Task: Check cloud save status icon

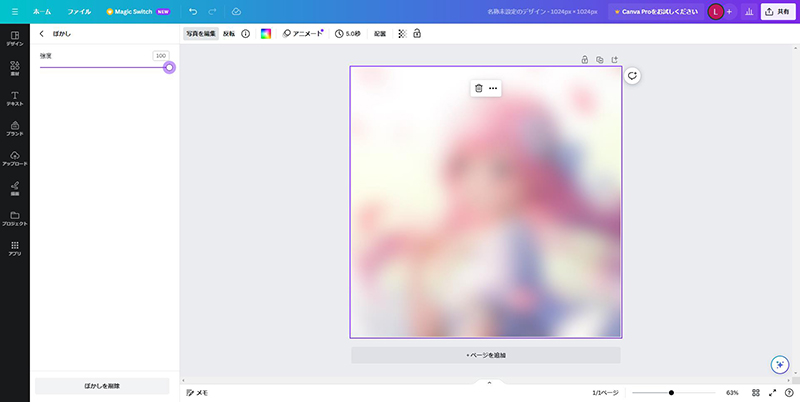Action: point(236,11)
